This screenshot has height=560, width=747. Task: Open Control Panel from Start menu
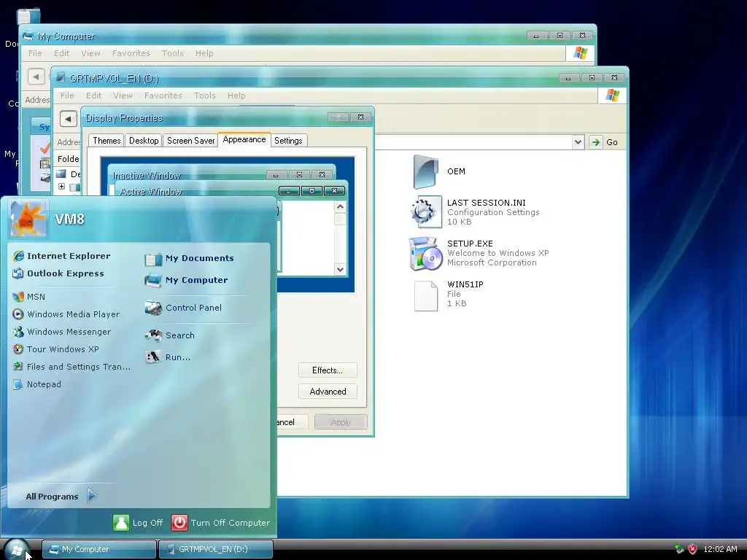(183, 308)
